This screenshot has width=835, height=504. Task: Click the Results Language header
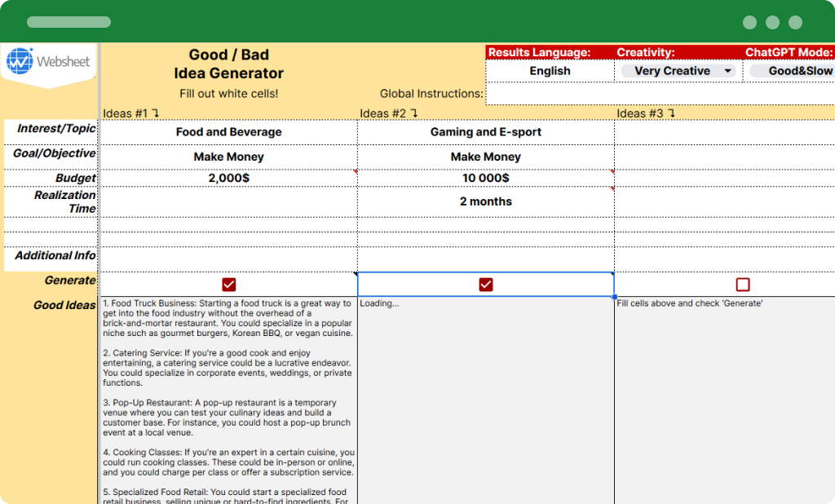click(540, 52)
